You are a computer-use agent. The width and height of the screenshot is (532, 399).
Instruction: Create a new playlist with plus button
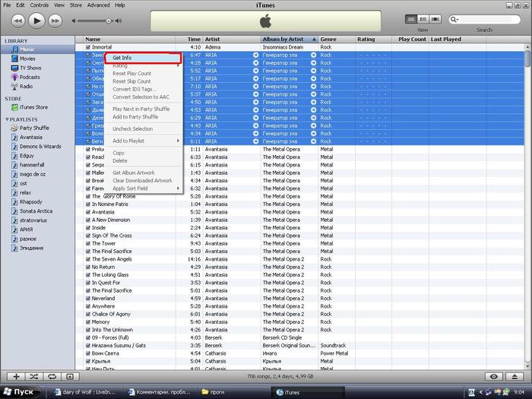pyautogui.click(x=16, y=376)
